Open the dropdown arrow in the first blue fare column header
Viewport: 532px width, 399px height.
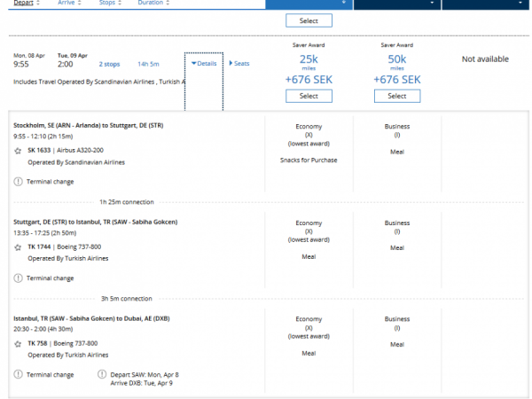coord(345,4)
